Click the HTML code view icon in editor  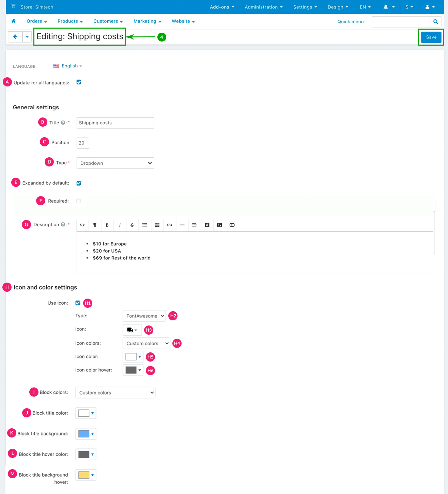[x=82, y=225]
